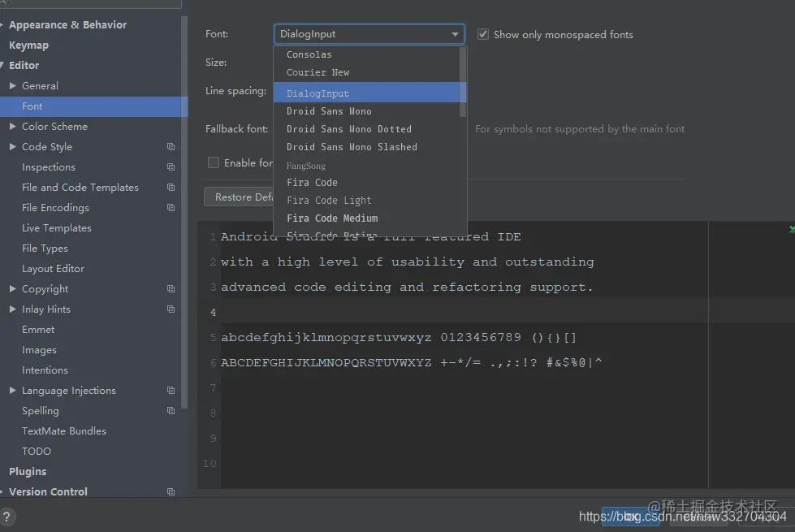The height and width of the screenshot is (532, 795).
Task: Click preview line 'with a high level'
Action: [407, 262]
